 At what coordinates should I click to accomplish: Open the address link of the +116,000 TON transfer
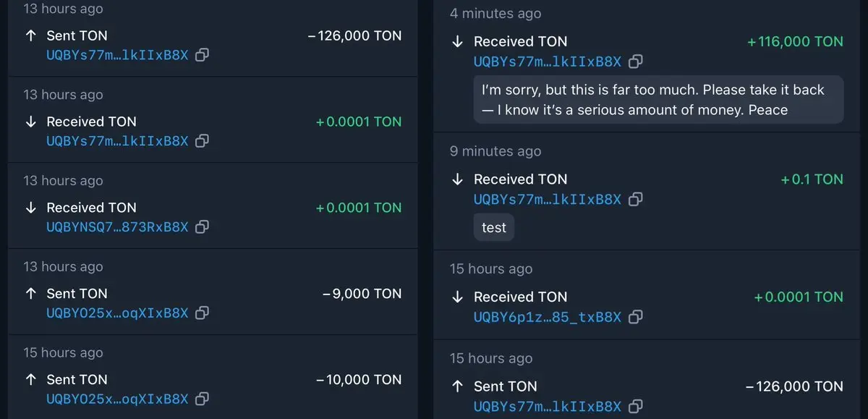click(548, 62)
